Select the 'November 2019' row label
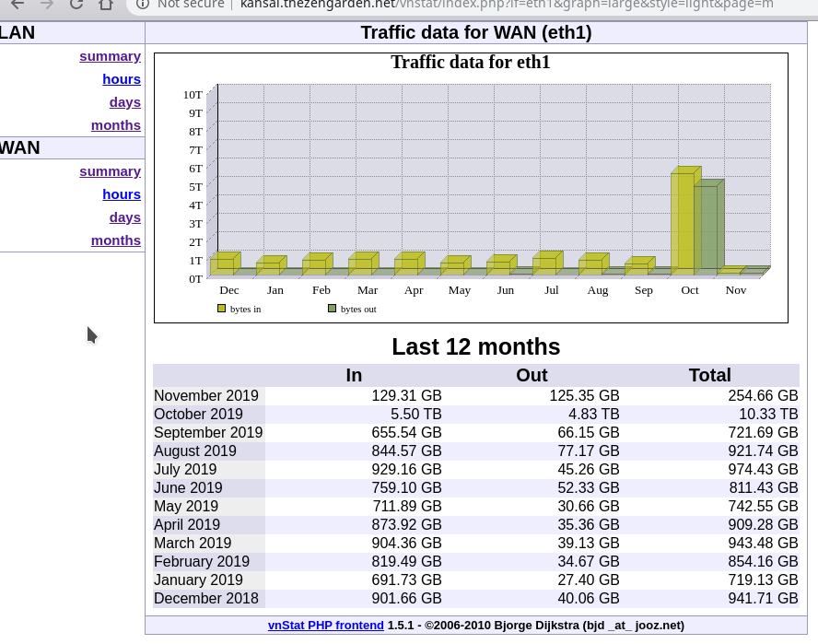 tap(206, 395)
